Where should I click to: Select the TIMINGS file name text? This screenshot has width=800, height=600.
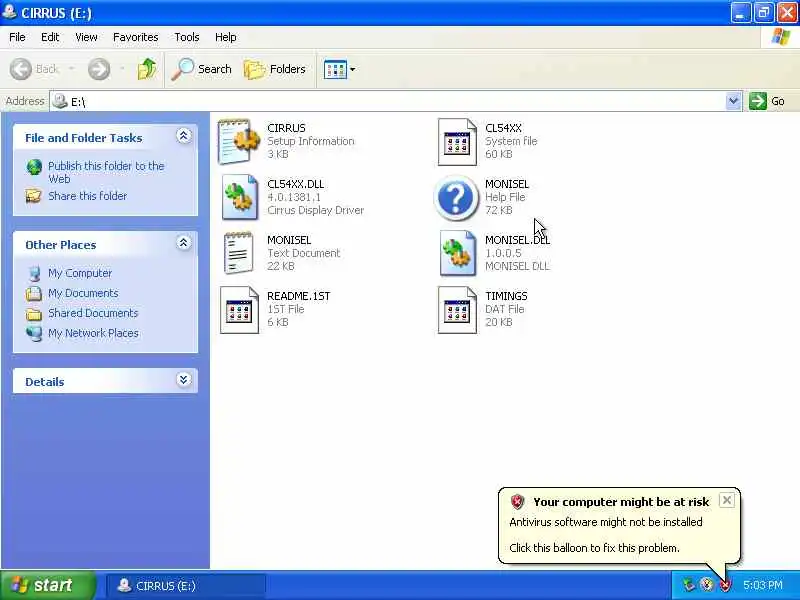tap(506, 296)
